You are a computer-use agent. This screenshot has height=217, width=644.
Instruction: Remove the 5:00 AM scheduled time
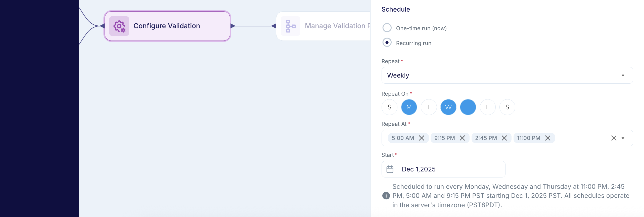(x=422, y=138)
